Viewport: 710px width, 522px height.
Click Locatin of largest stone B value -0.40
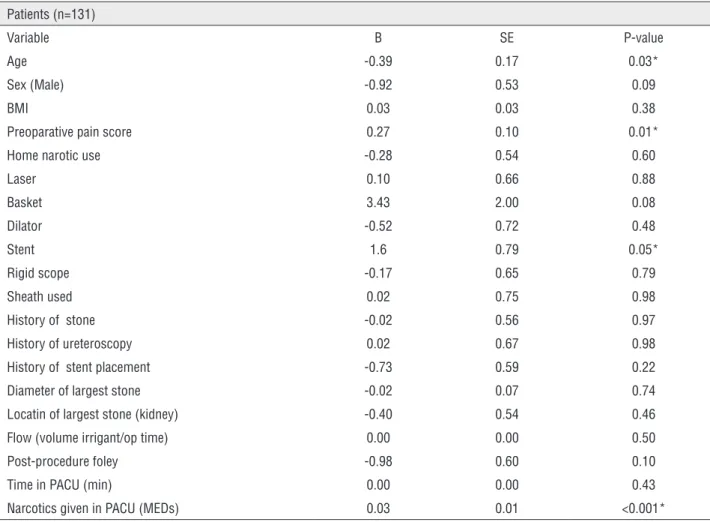click(378, 414)
